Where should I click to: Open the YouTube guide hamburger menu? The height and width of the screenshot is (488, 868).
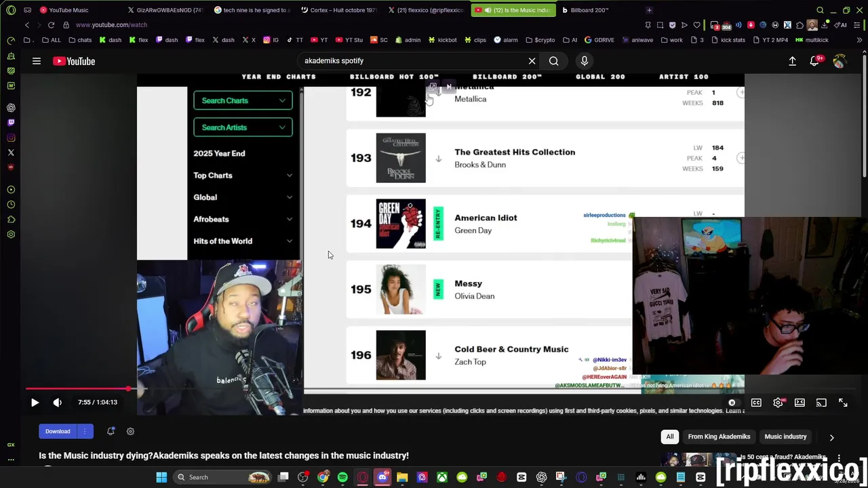click(x=37, y=61)
